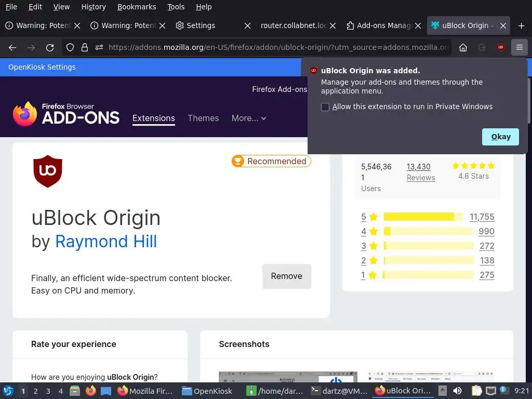This screenshot has height=399, width=532.
Task: Close the Add-ons Manager tab
Action: [x=418, y=26]
